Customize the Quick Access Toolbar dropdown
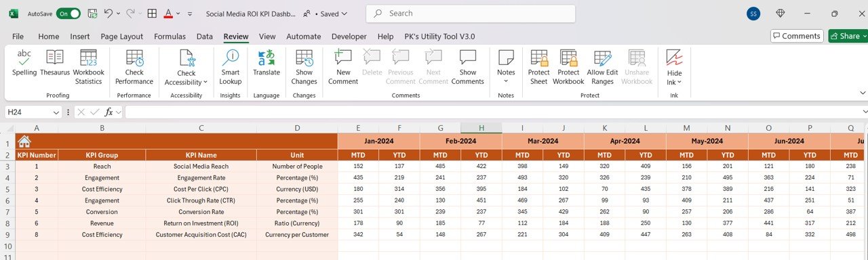The height and width of the screenshot is (260, 868). pyautogui.click(x=190, y=14)
